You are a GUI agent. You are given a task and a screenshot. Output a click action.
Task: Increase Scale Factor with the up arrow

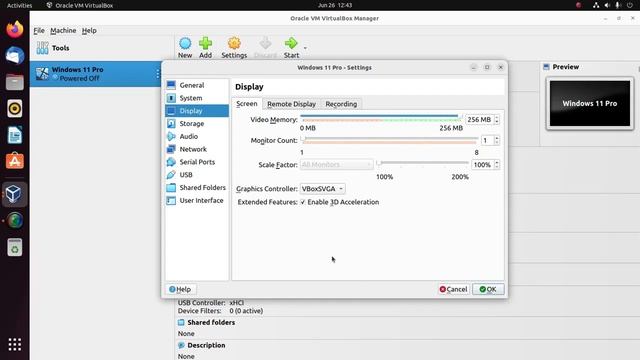(x=497, y=162)
